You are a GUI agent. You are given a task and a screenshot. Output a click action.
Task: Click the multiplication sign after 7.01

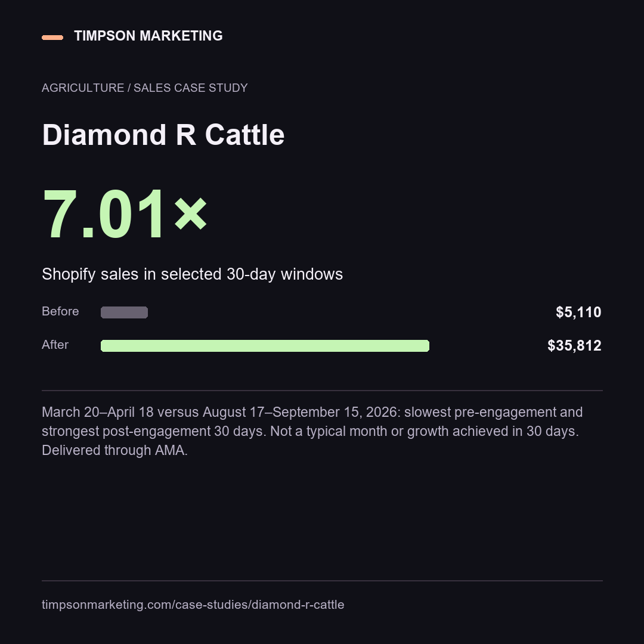pyautogui.click(x=191, y=213)
